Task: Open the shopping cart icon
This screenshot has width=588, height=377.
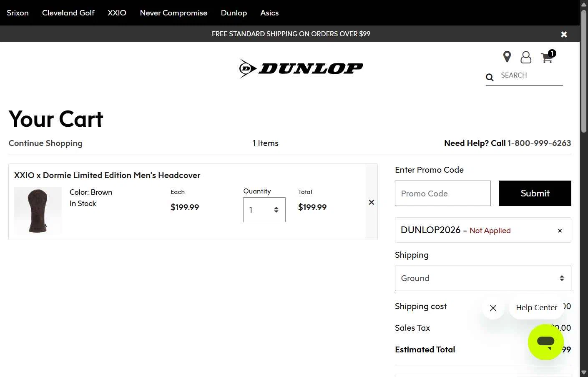Action: click(547, 58)
